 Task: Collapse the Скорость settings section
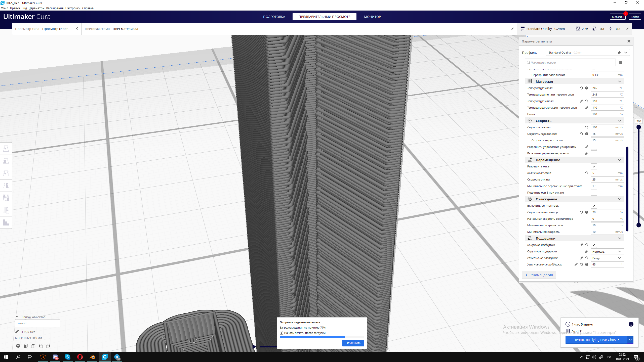point(575,121)
